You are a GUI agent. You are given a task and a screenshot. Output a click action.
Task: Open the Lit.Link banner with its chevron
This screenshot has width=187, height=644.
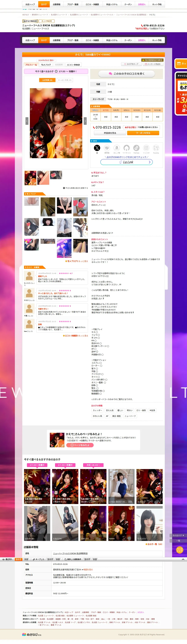click(x=127, y=162)
